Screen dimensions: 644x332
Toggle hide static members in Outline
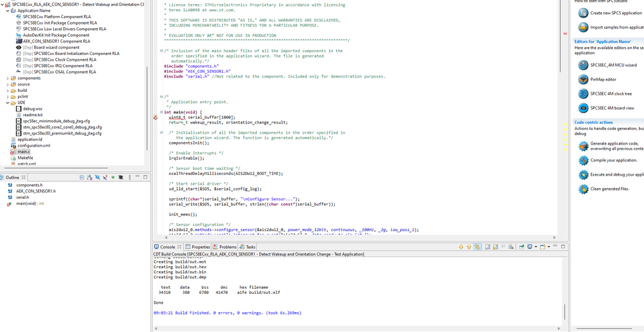pyautogui.click(x=105, y=178)
